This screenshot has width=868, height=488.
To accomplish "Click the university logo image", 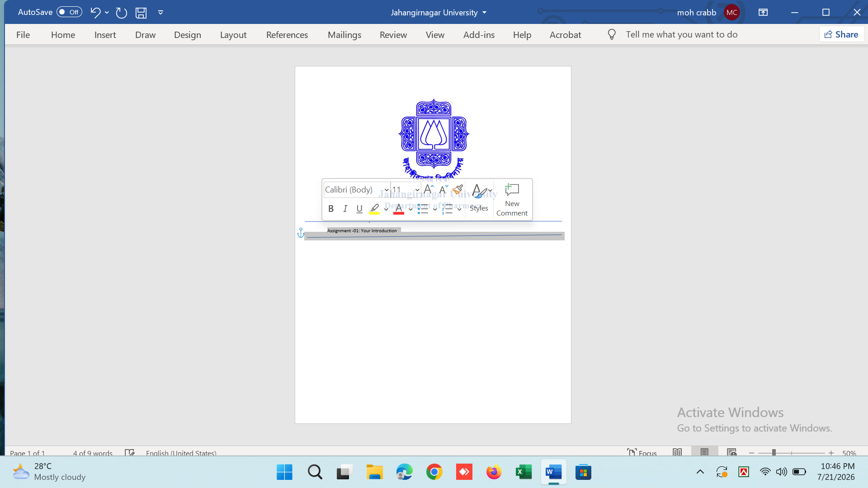I will (x=434, y=139).
